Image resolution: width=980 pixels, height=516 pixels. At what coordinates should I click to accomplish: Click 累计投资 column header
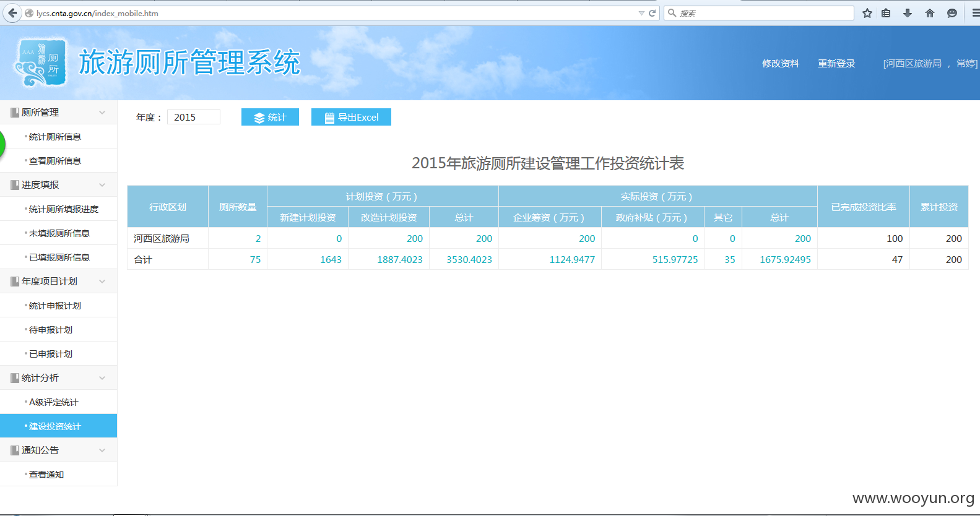coord(939,207)
